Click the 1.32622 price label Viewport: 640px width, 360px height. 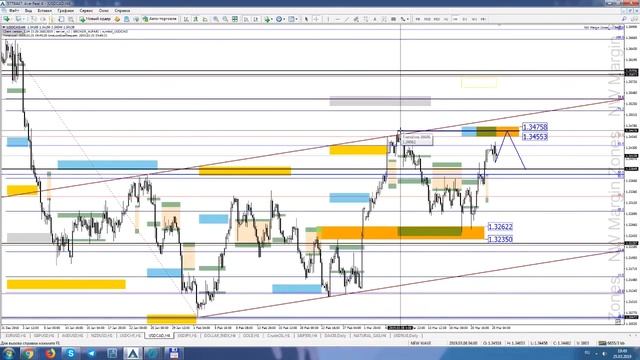pyautogui.click(x=500, y=227)
